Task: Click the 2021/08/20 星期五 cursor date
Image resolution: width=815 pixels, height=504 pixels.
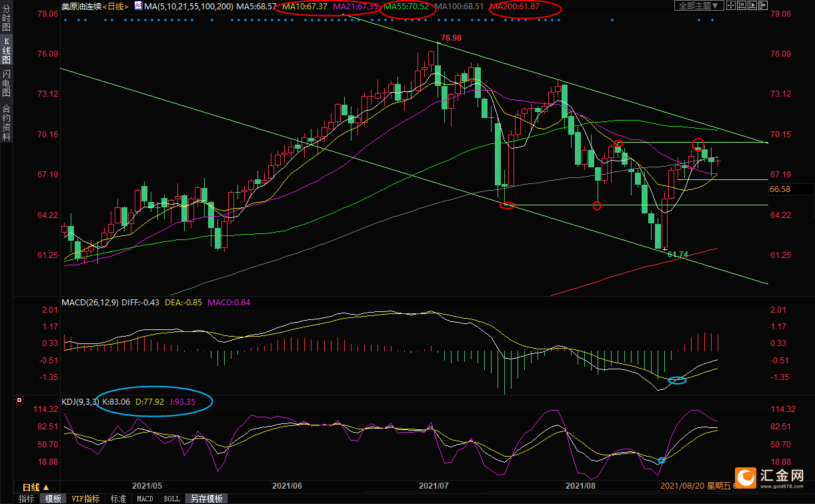Action: (x=694, y=487)
